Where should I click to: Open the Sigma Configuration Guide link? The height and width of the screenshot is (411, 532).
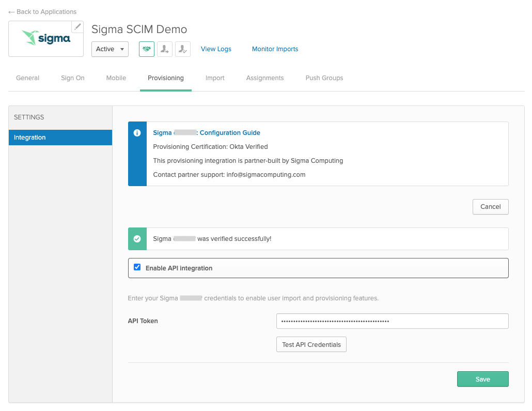(x=206, y=133)
